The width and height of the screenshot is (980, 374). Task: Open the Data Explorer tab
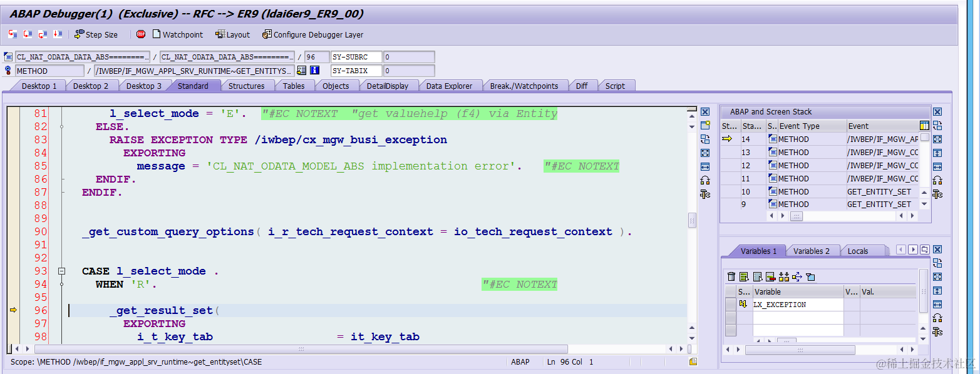tap(449, 86)
